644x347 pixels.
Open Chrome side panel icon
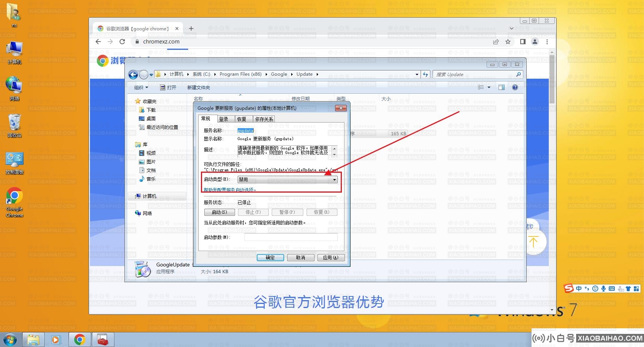tap(523, 42)
